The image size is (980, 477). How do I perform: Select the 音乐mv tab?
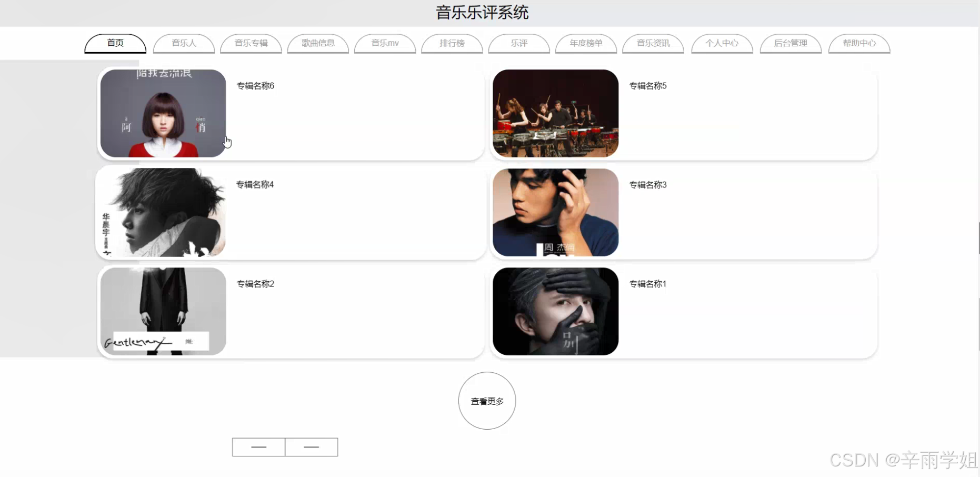point(385,43)
